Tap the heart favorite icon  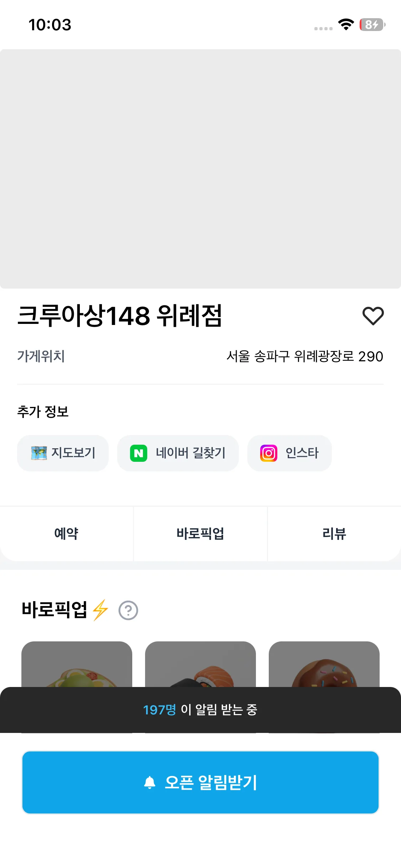point(373,316)
